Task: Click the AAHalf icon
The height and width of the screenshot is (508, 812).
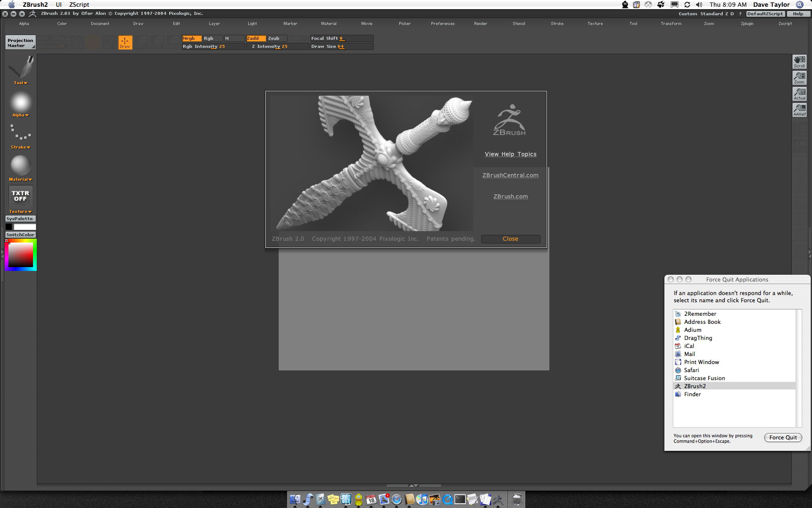Action: [x=799, y=110]
